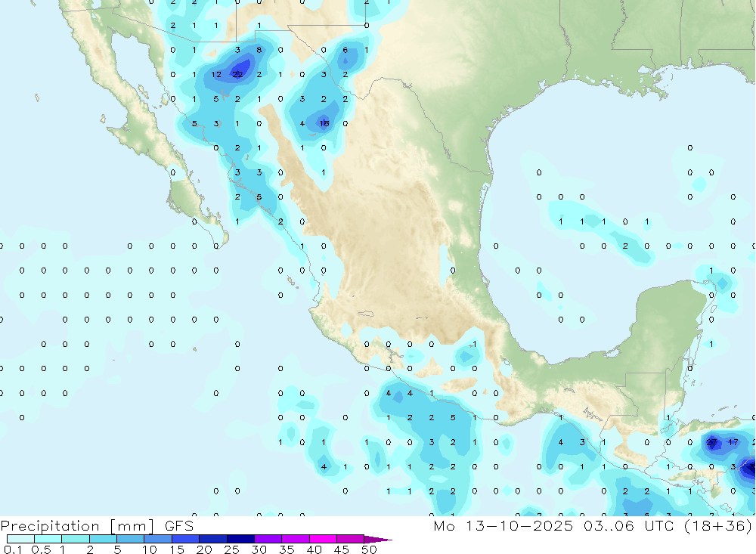Click the '17' precipitation value on the map

click(x=733, y=441)
